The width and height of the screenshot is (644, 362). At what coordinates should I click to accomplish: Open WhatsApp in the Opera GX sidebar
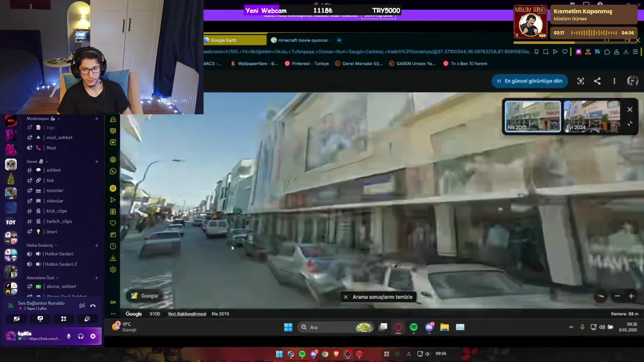point(113,171)
